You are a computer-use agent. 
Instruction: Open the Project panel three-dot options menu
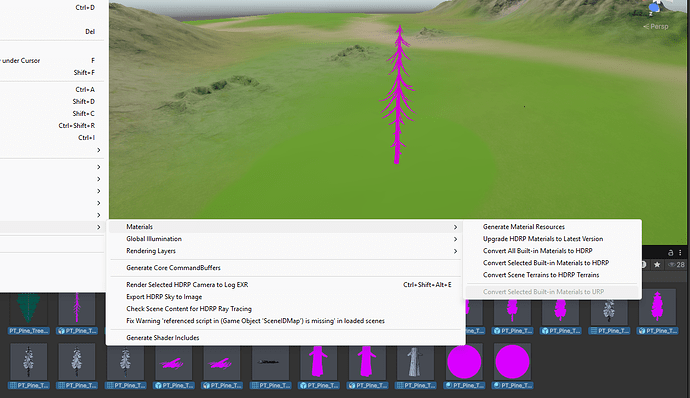click(x=680, y=253)
